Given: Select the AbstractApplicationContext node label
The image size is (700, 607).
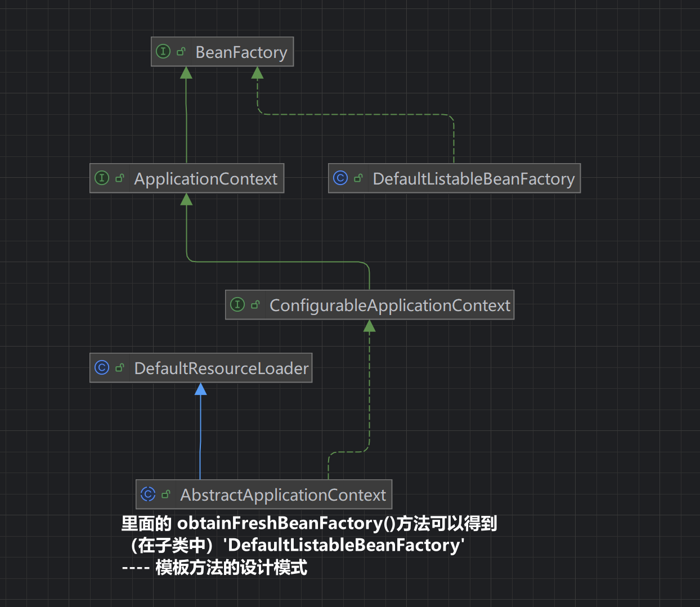Looking at the screenshot, I should pyautogui.click(x=283, y=495).
